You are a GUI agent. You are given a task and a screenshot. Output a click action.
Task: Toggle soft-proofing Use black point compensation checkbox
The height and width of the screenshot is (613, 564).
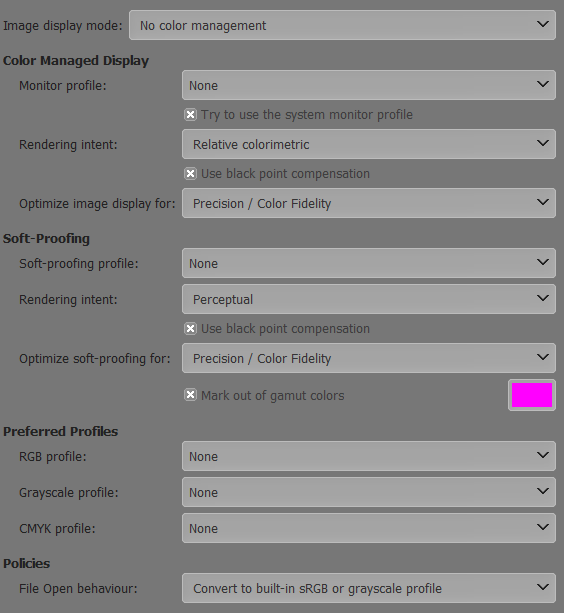pyautogui.click(x=190, y=328)
